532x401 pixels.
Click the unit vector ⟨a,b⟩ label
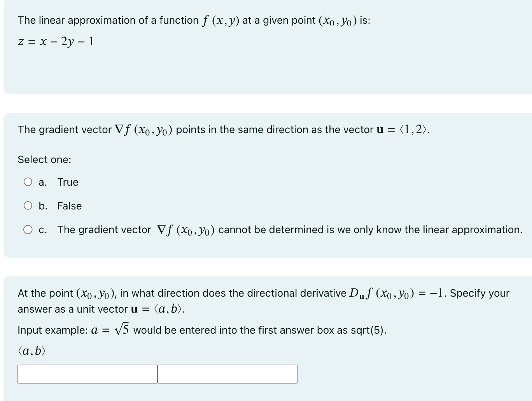click(31, 350)
